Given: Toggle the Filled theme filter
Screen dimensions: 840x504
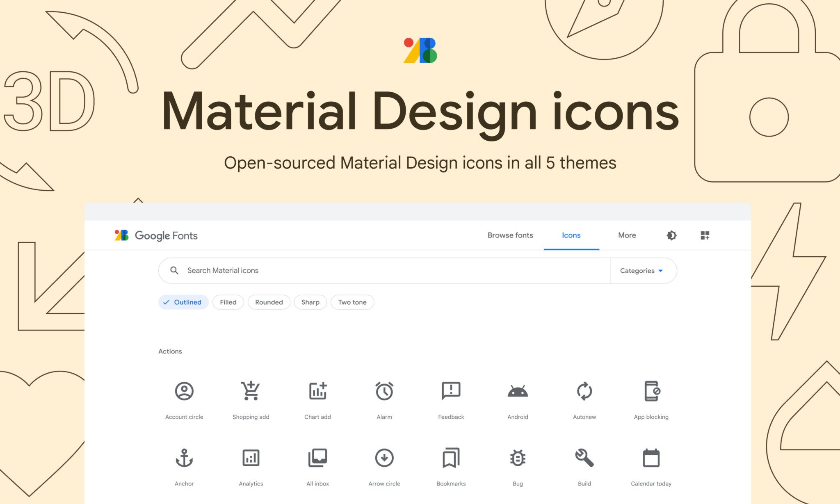Looking at the screenshot, I should [228, 302].
